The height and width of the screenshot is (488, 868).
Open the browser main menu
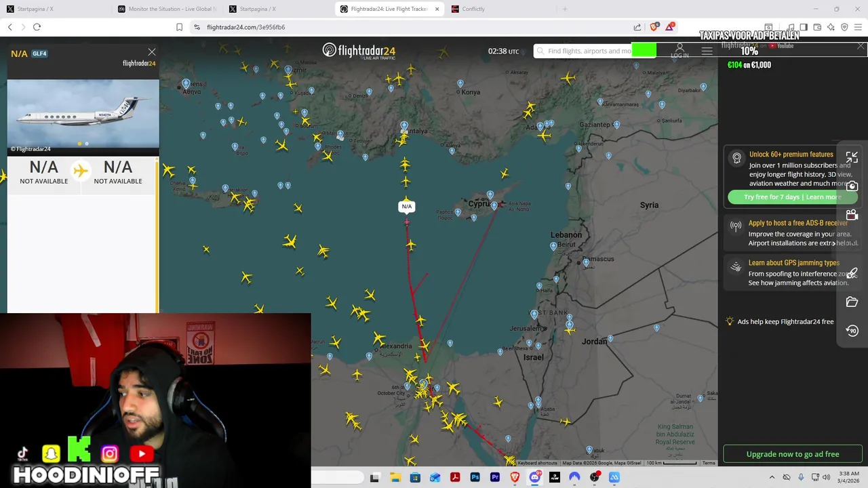tap(859, 27)
